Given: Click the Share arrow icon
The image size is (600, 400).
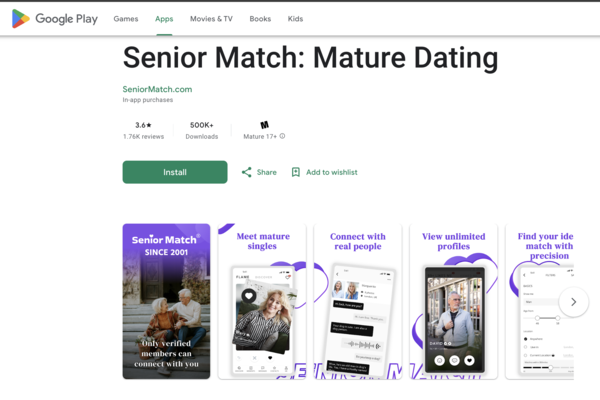Looking at the screenshot, I should (x=246, y=172).
